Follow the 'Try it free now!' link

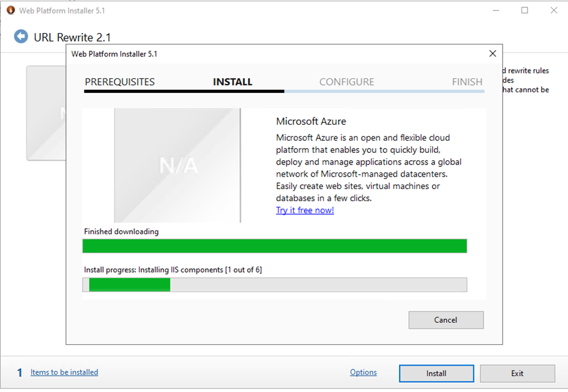pos(305,210)
